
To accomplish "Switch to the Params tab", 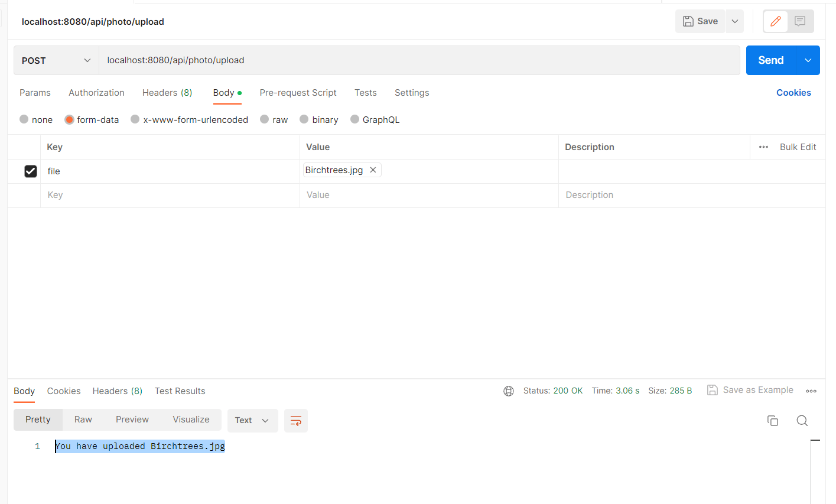I will tap(35, 93).
